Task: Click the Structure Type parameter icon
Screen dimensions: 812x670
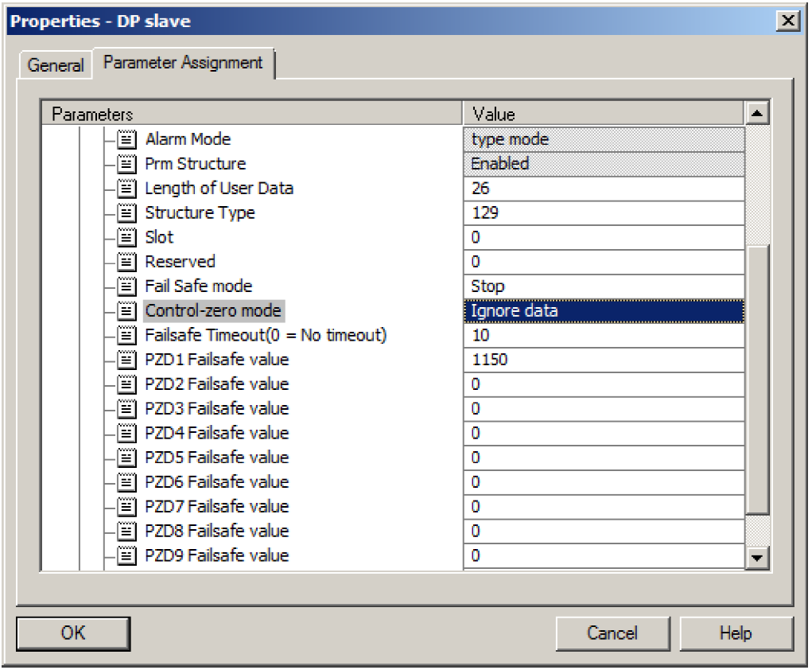Action: coord(127,213)
